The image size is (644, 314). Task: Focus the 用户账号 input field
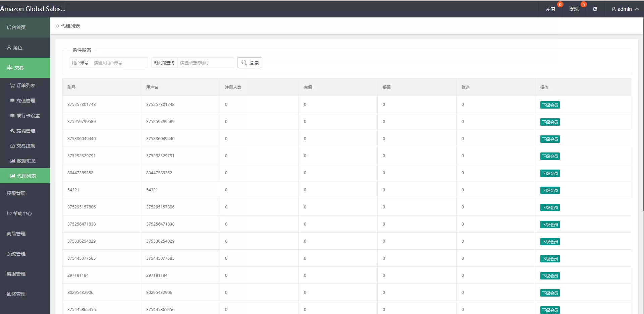pos(119,63)
